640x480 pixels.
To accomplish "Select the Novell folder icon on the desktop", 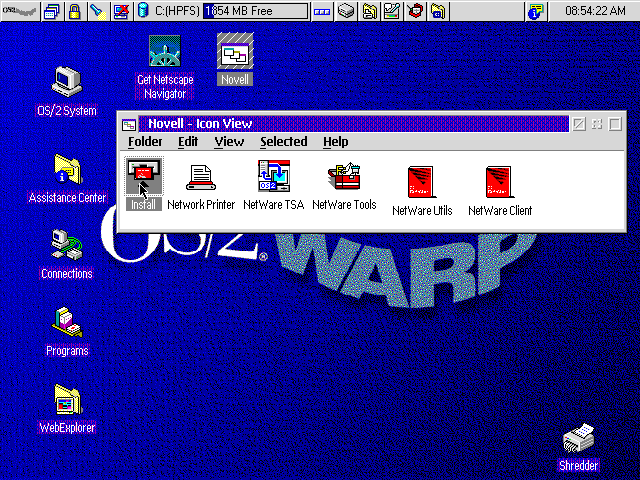I will (x=235, y=51).
